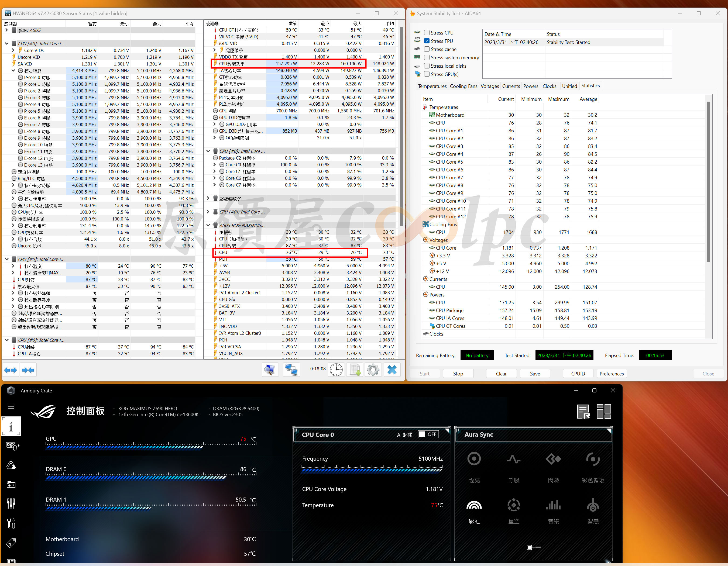Enable Stress cache checkbox
The height and width of the screenshot is (566, 728).
(427, 49)
